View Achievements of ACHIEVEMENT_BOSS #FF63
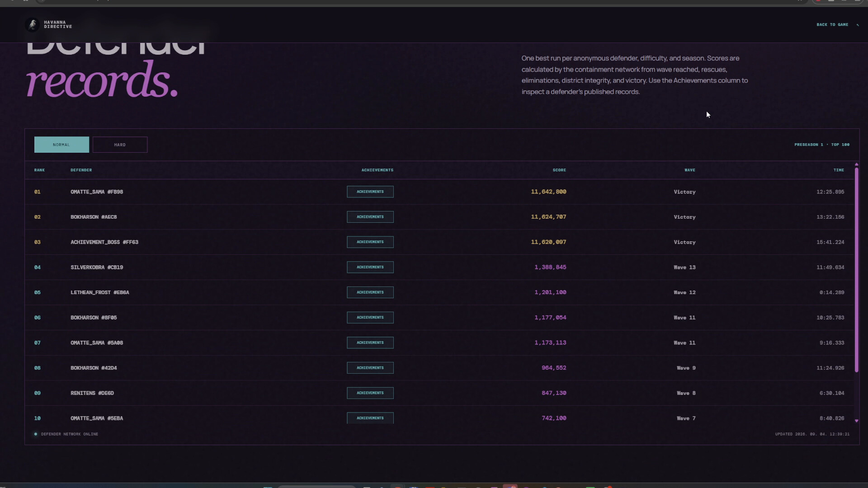The image size is (868, 488). pyautogui.click(x=370, y=242)
